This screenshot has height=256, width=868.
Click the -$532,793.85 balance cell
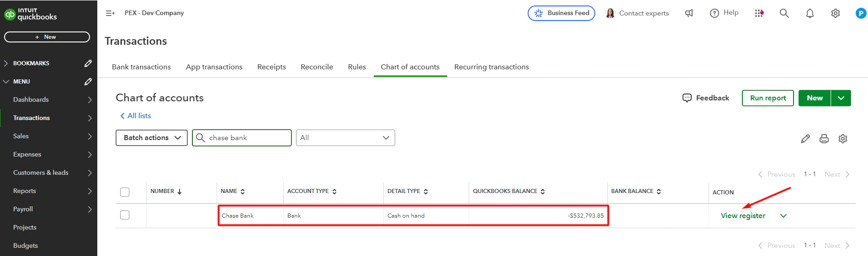pos(586,216)
